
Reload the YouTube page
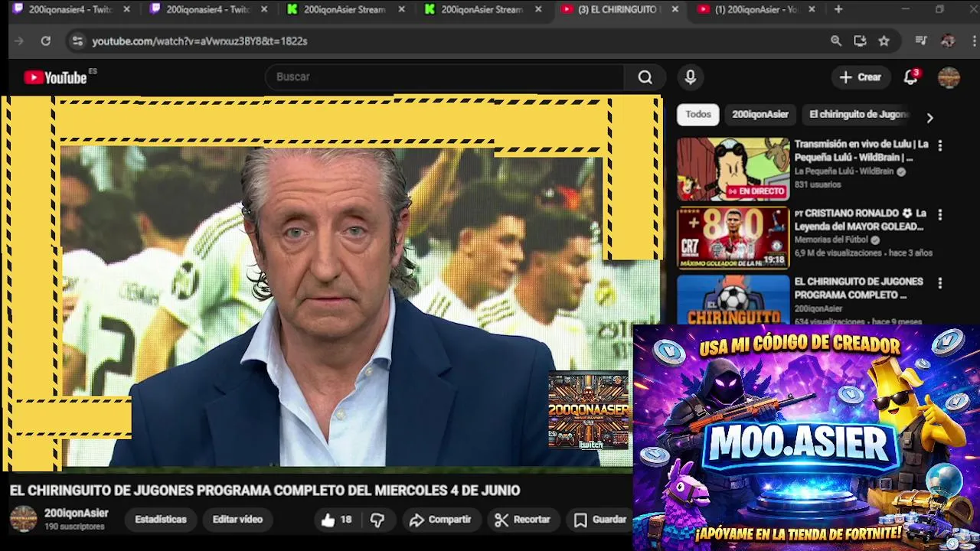click(x=46, y=41)
